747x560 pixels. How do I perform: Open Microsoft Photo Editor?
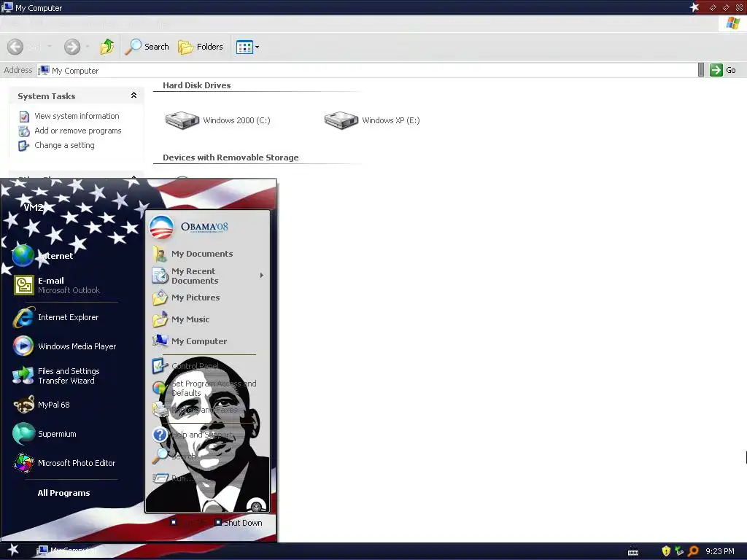pyautogui.click(x=64, y=463)
